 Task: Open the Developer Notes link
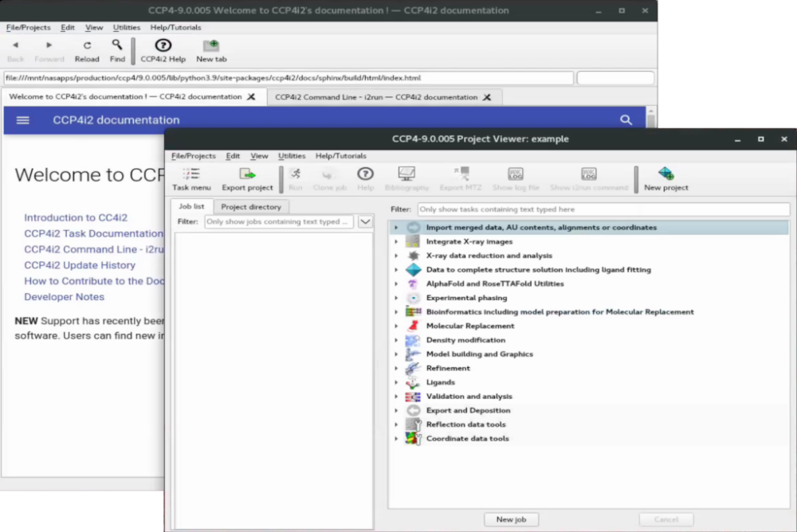click(x=64, y=297)
